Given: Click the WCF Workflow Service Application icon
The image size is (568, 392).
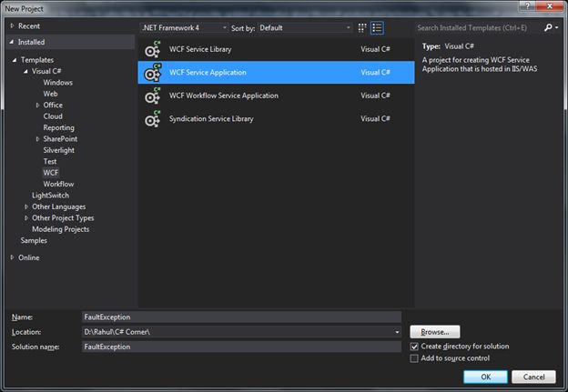Looking at the screenshot, I should coord(153,95).
